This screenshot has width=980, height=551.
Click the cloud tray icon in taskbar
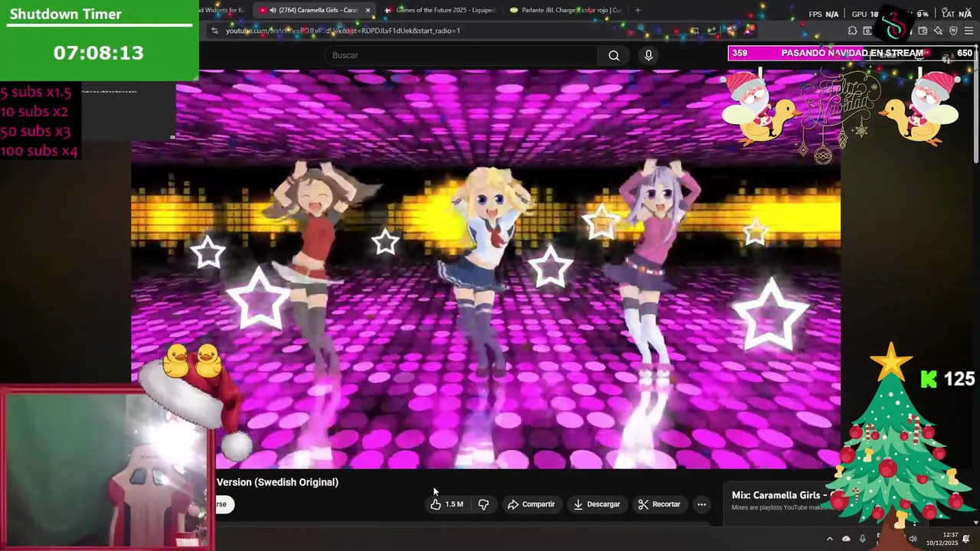846,539
